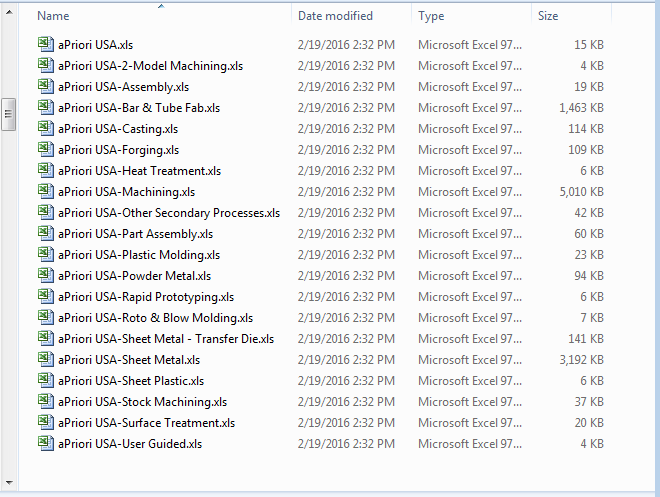This screenshot has height=497, width=660.
Task: Select file name aPriori USA-Sheet Plastic.xls
Action: 131,382
